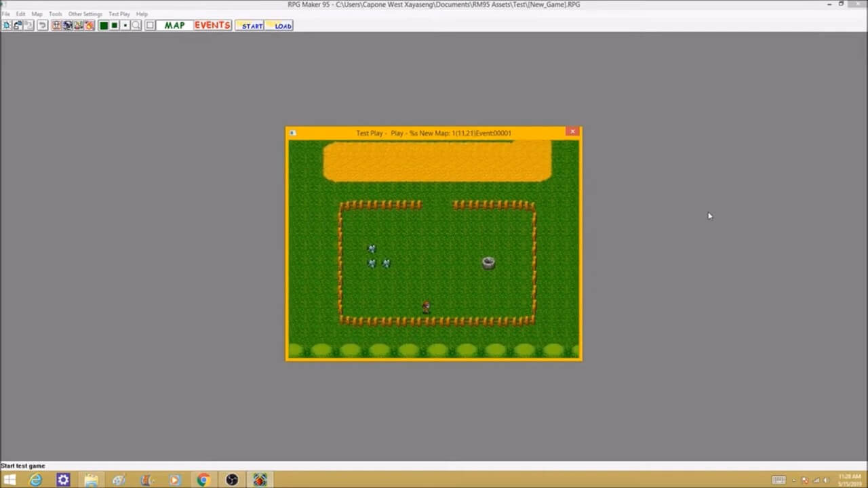868x488 pixels.
Task: Click the third database settings toolbar icon
Action: coord(78,25)
